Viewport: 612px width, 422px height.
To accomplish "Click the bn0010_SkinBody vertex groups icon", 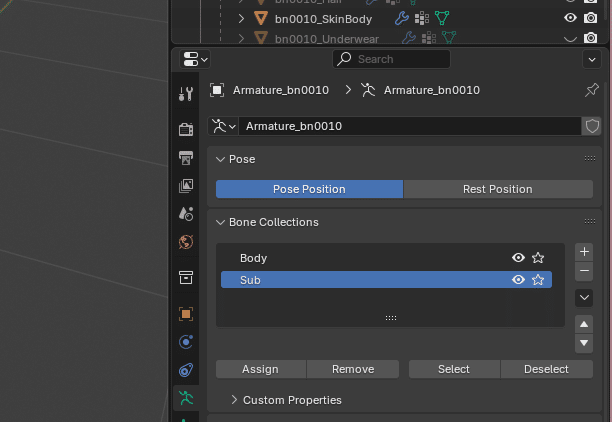I will tap(422, 18).
